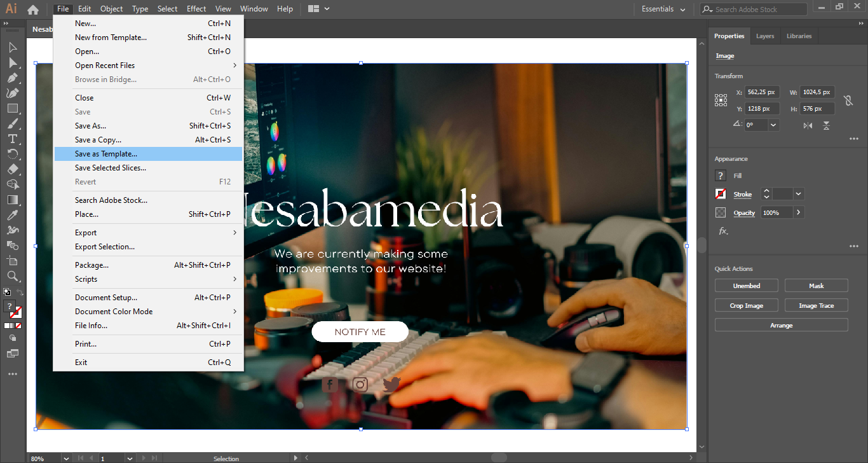This screenshot has height=463, width=868.
Task: Click the flip horizontally icon in Transform
Action: (808, 125)
